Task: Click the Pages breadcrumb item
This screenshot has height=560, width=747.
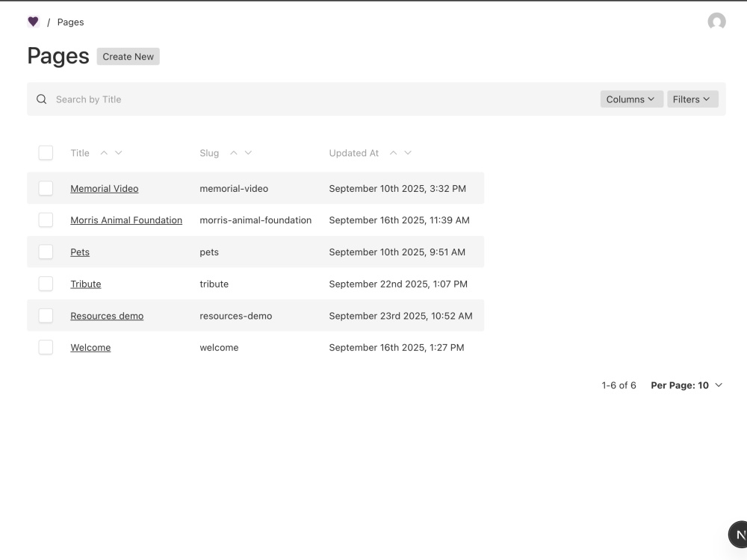Action: [x=70, y=22]
